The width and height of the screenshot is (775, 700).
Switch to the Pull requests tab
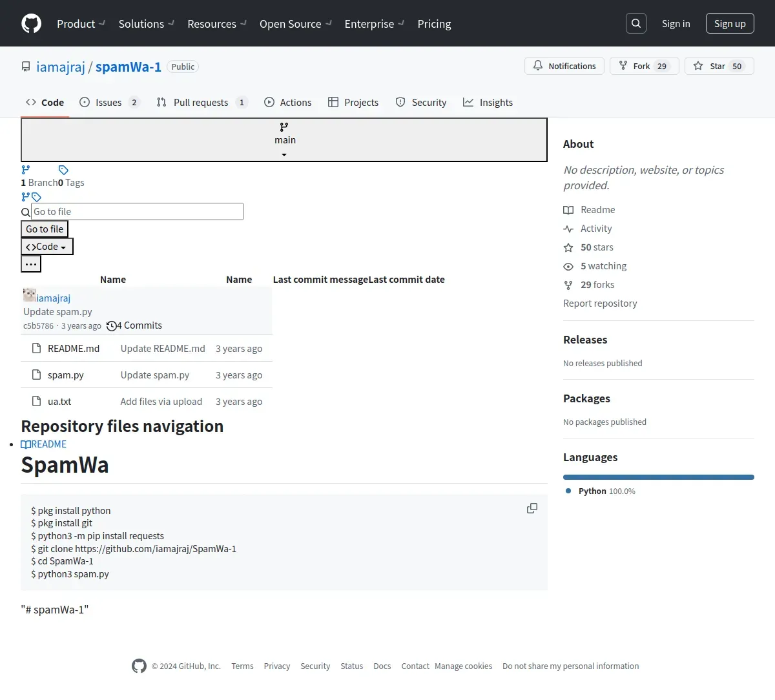(x=201, y=102)
